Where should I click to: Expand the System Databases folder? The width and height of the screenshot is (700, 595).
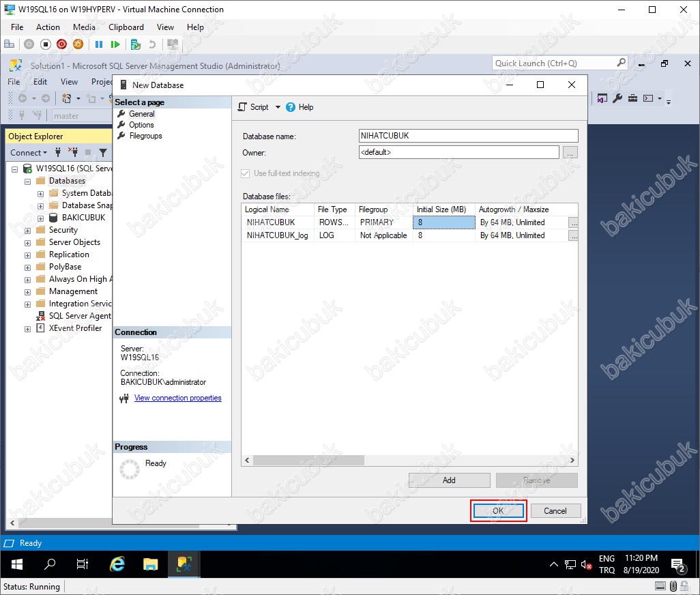click(x=41, y=194)
